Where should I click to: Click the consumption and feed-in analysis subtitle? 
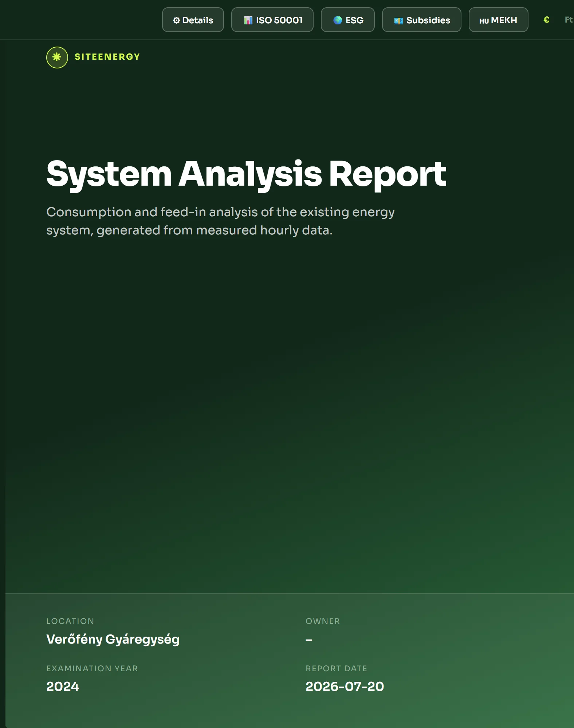click(220, 221)
